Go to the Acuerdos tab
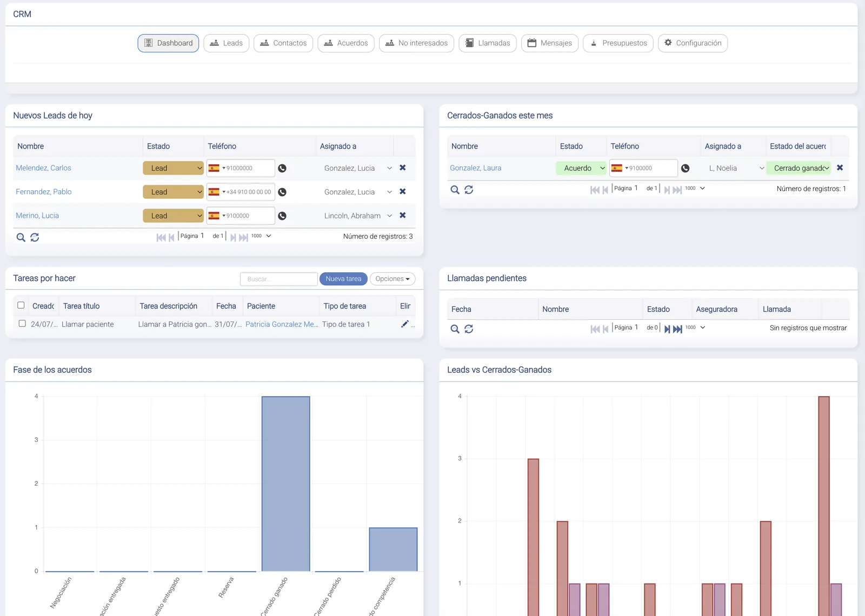Image resolution: width=865 pixels, height=616 pixels. tap(346, 43)
